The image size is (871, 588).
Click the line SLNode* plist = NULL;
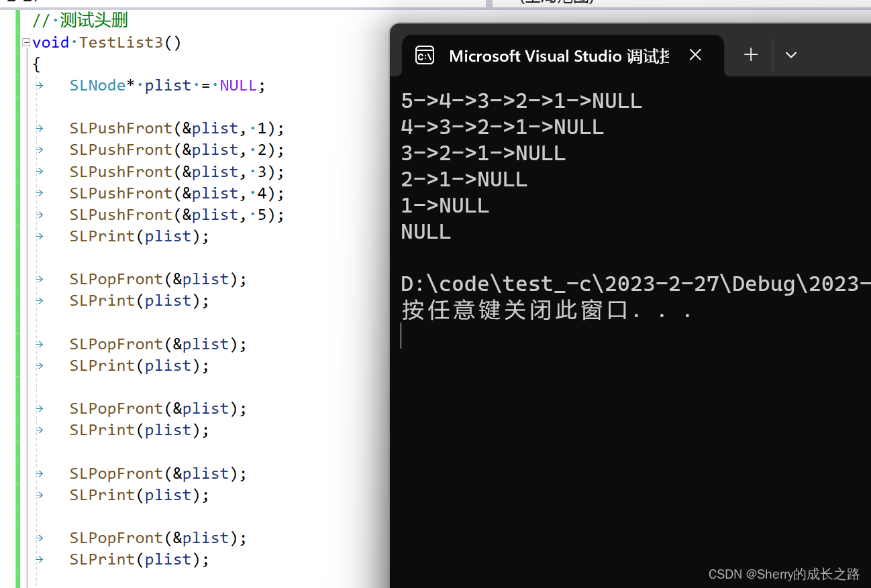pyautogui.click(x=168, y=85)
